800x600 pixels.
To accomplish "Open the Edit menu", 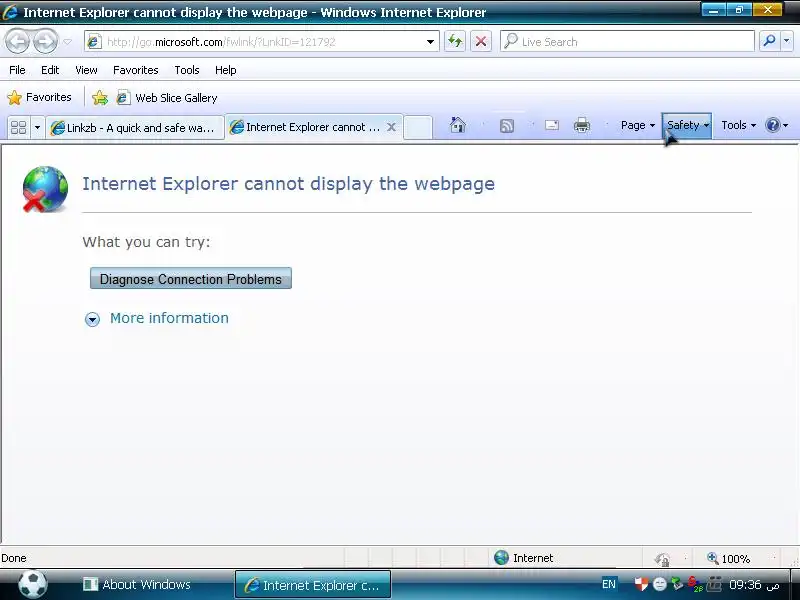I will pyautogui.click(x=50, y=70).
